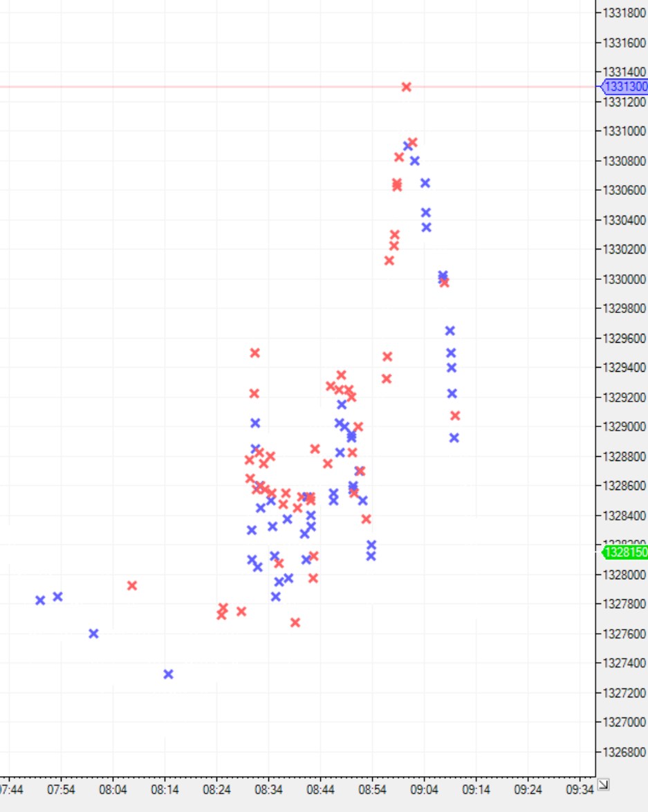Click the chart scale icon at bottom-right corner
Screen dimensions: 648x812
pos(603,784)
